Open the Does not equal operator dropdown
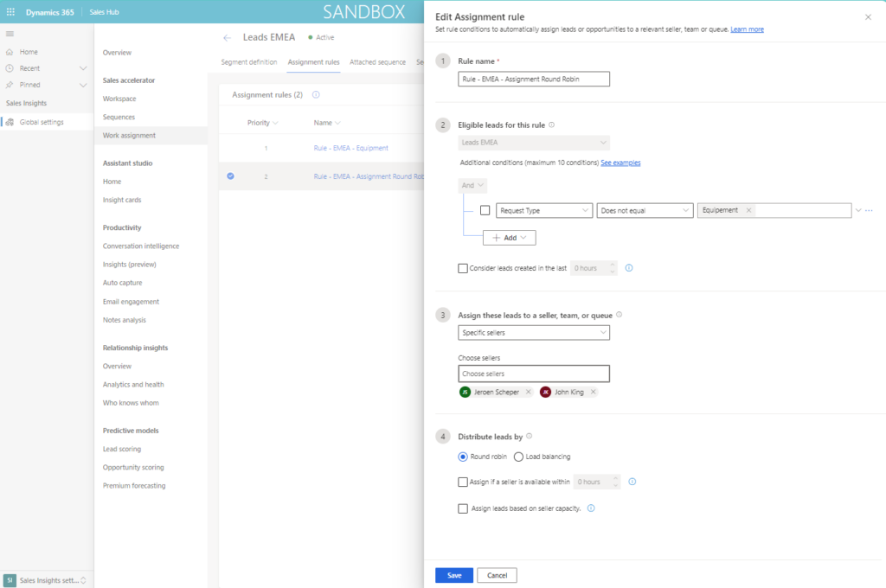This screenshot has height=588, width=886. pyautogui.click(x=646, y=210)
